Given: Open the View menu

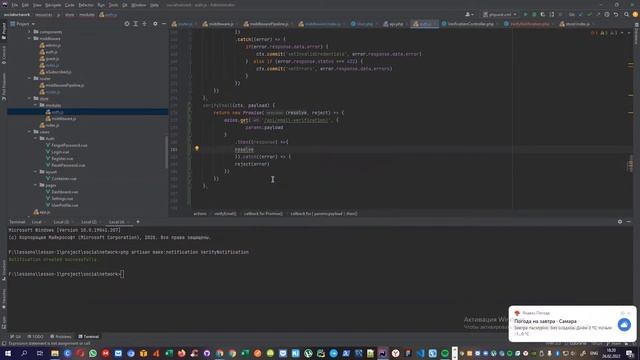Looking at the screenshot, I should click(37, 5).
